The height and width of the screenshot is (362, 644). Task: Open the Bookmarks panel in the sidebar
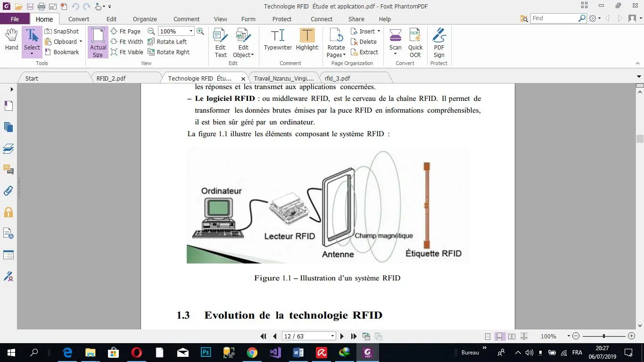point(8,106)
